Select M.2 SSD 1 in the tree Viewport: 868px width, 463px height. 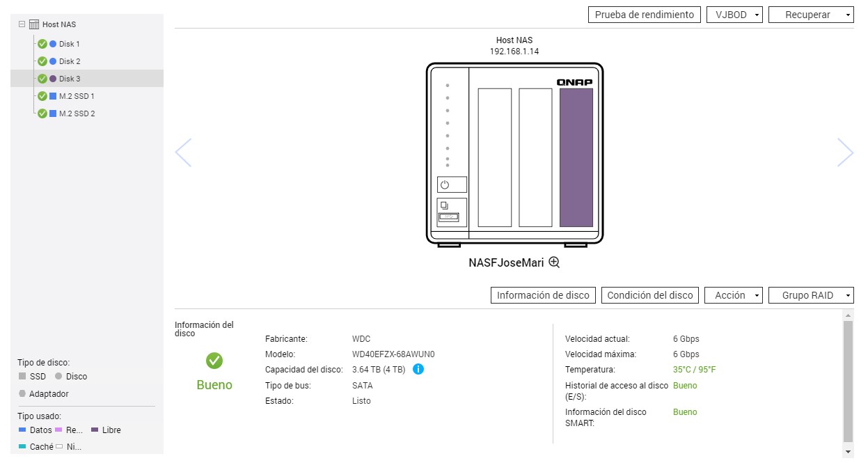(77, 96)
